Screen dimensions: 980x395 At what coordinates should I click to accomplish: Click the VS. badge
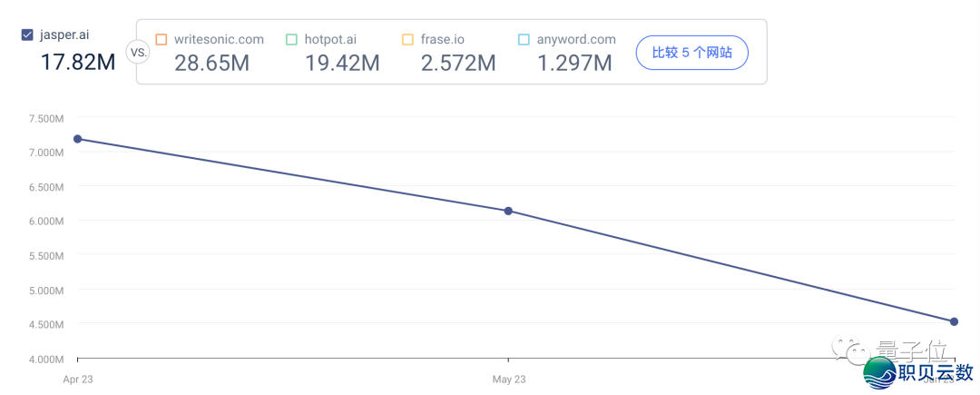139,53
